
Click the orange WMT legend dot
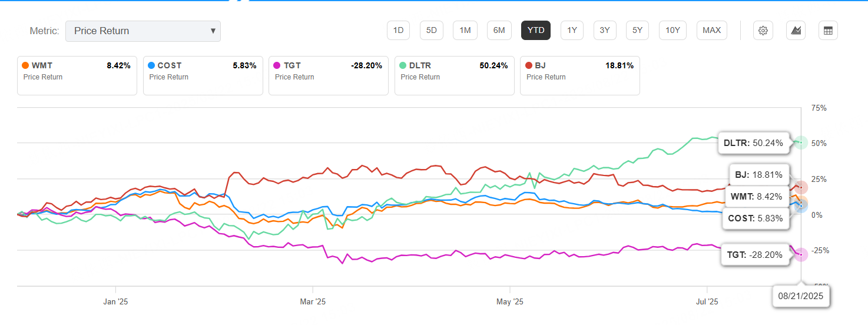tap(25, 66)
